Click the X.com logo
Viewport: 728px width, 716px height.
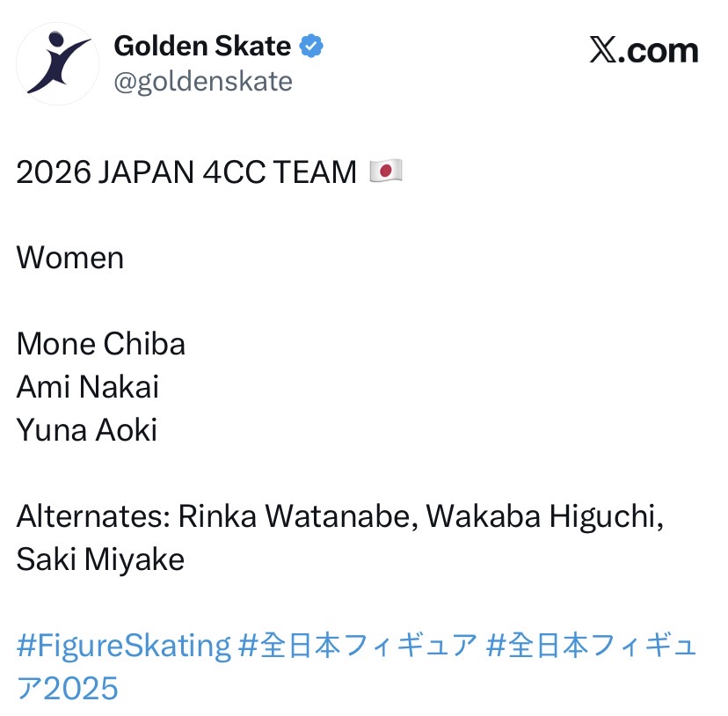[x=643, y=51]
